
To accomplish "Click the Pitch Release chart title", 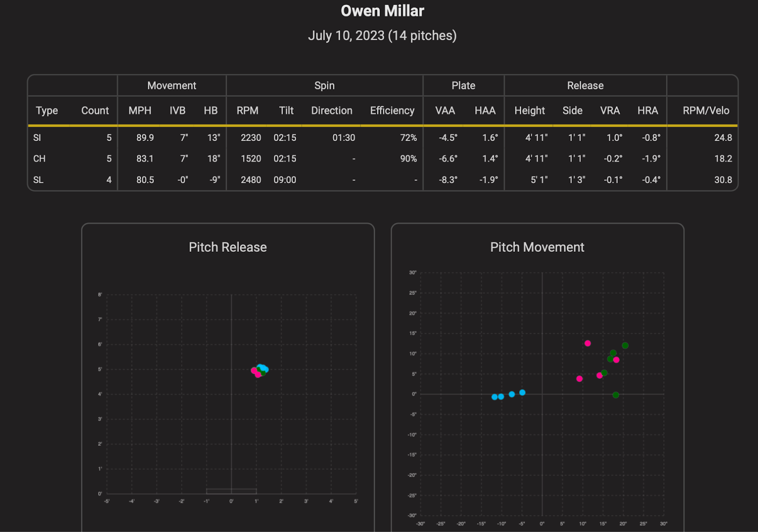I will [228, 247].
